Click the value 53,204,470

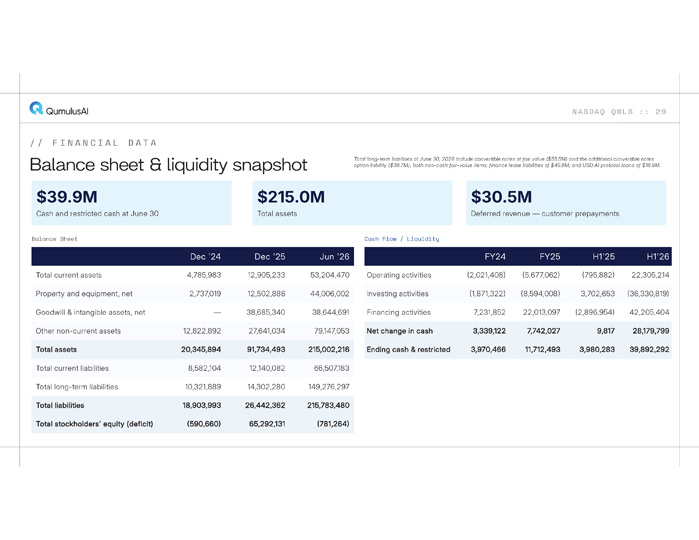(x=330, y=275)
